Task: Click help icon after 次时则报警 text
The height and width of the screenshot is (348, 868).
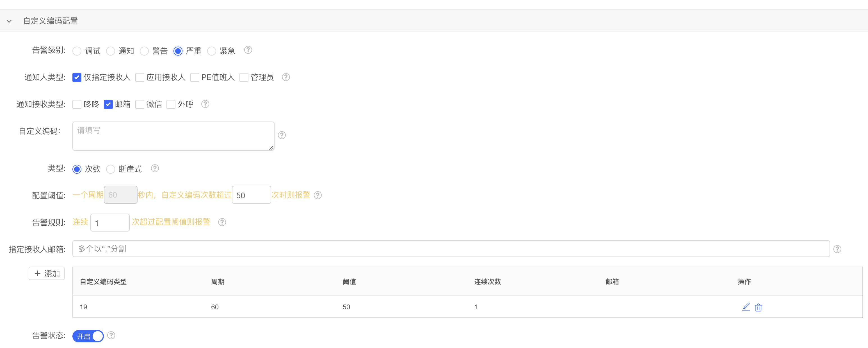Action: coord(318,195)
